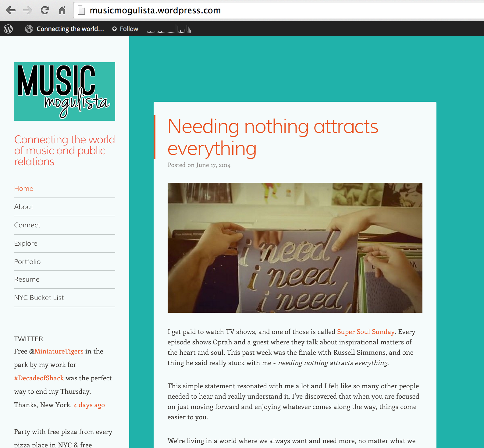Image resolution: width=484 pixels, height=448 pixels.
Task: Open the Super Soul Sunday link
Action: 365,332
